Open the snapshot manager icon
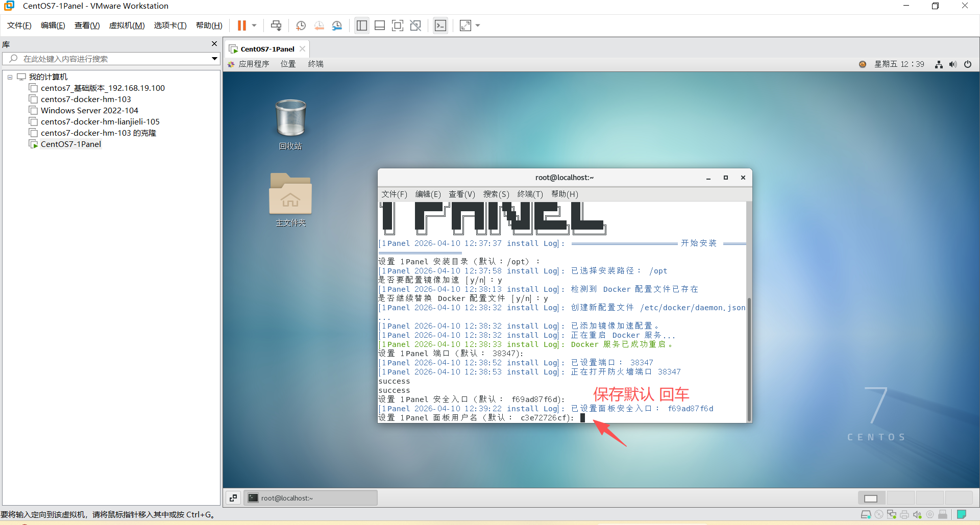Viewport: 980px width, 525px height. [x=337, y=26]
